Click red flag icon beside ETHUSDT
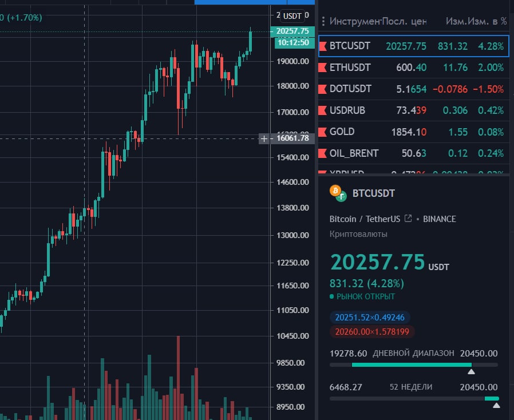The height and width of the screenshot is (420, 514). (x=323, y=68)
